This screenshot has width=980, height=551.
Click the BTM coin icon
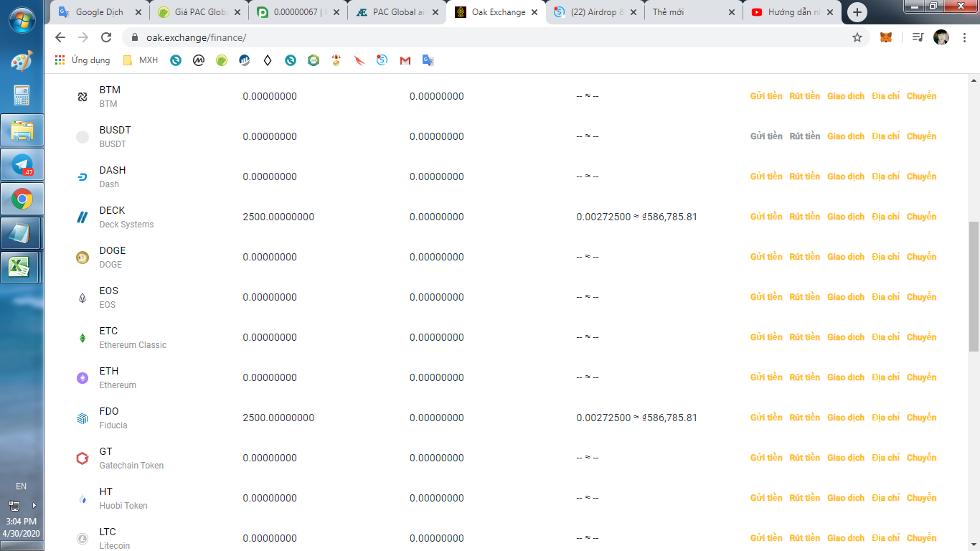tap(83, 97)
